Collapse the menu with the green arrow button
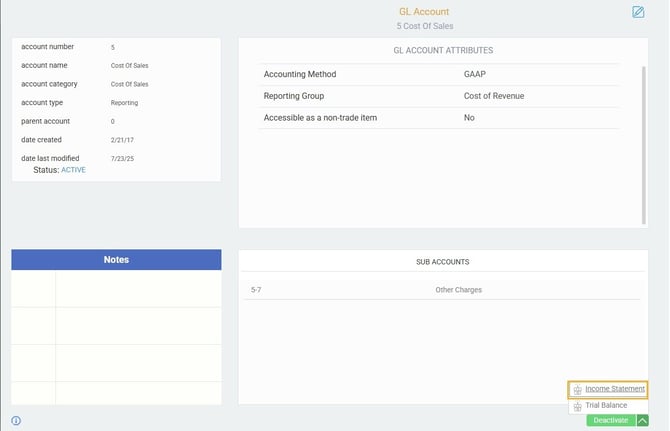This screenshot has width=670, height=431. [x=642, y=420]
